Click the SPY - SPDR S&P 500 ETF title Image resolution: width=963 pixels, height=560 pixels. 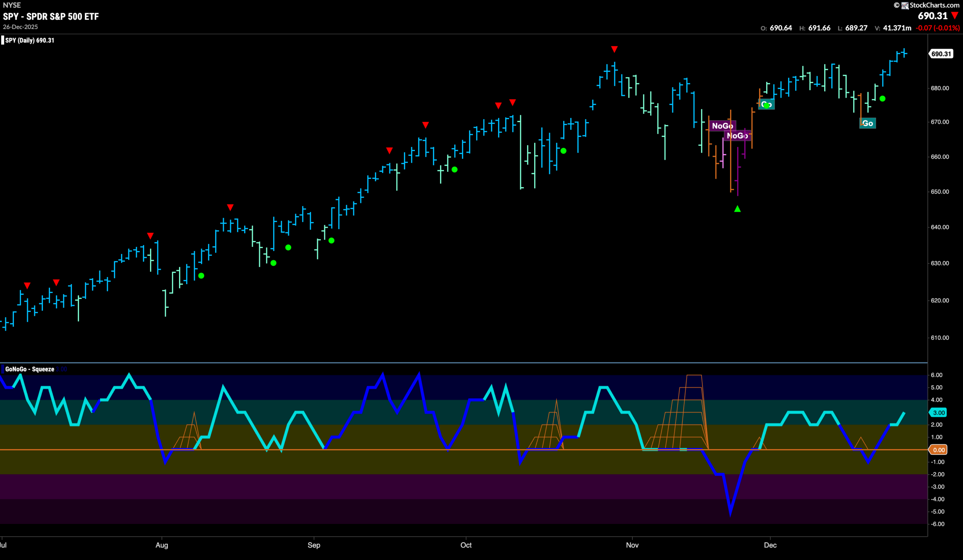pos(51,17)
